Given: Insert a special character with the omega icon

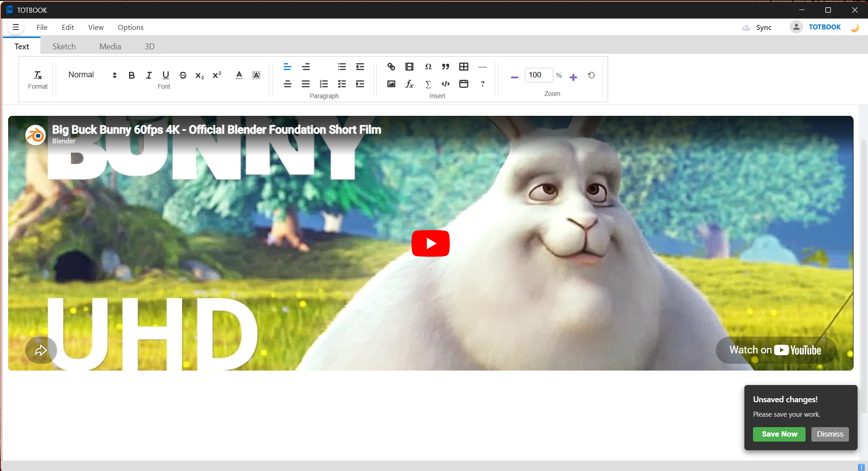Looking at the screenshot, I should (428, 67).
